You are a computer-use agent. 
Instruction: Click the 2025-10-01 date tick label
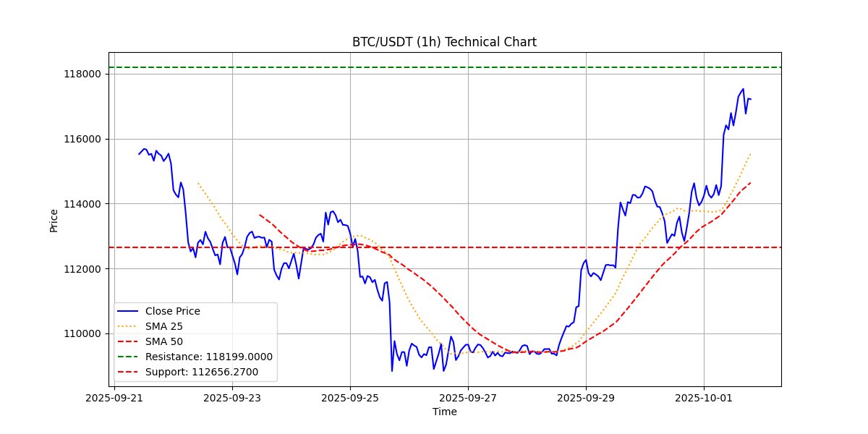[704, 397]
